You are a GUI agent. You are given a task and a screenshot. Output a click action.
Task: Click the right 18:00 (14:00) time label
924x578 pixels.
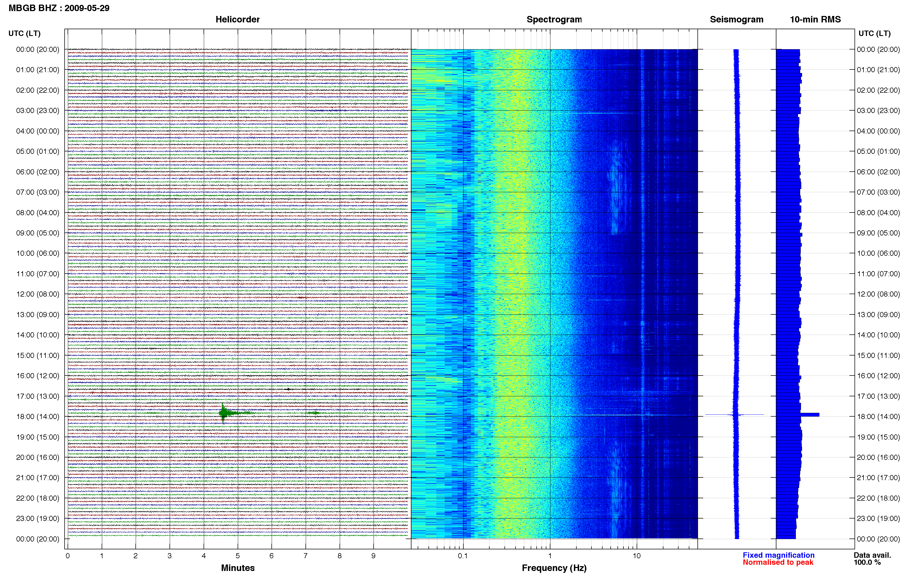coord(878,416)
